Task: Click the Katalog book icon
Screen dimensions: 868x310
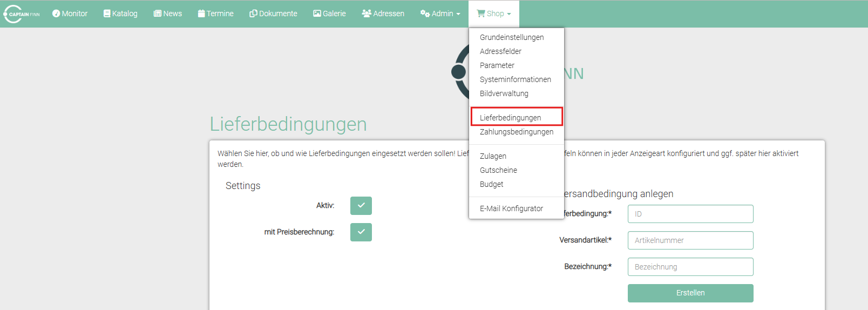Action: click(x=107, y=14)
